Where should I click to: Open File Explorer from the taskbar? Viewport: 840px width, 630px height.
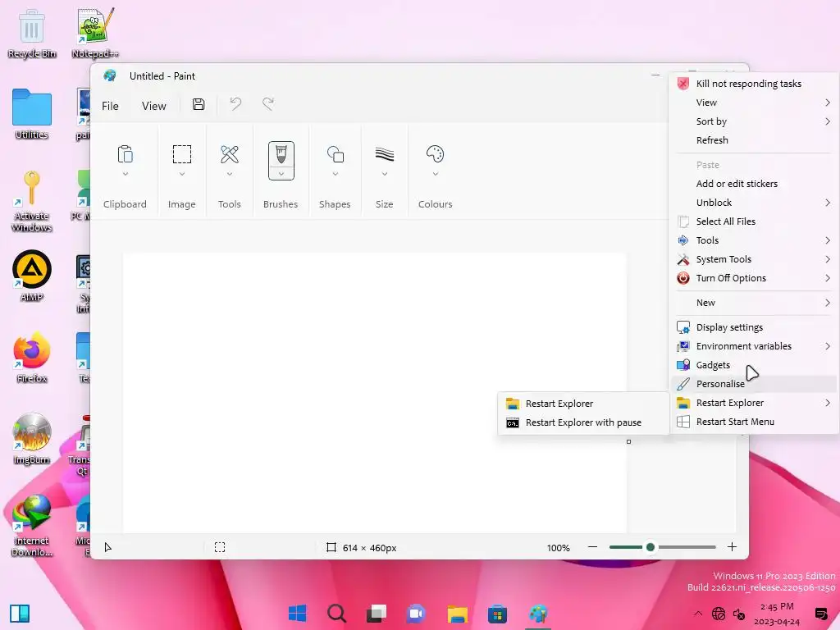click(458, 614)
